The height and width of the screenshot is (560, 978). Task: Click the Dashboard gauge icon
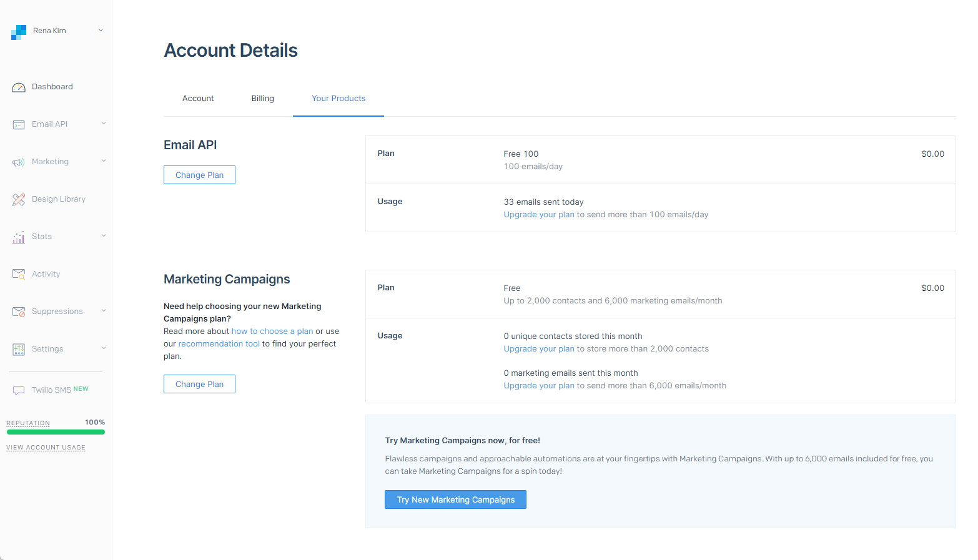pos(19,87)
